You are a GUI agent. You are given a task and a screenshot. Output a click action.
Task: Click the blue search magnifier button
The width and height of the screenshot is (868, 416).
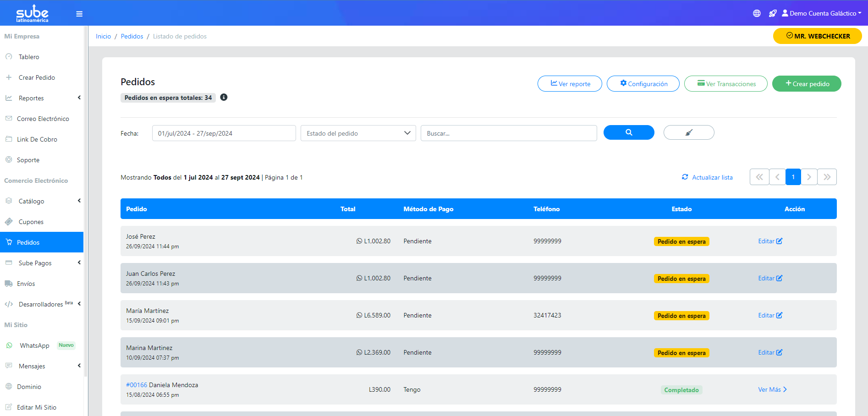point(629,132)
